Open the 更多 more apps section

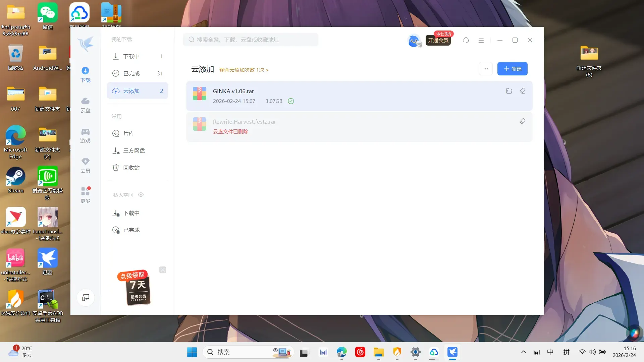click(85, 195)
